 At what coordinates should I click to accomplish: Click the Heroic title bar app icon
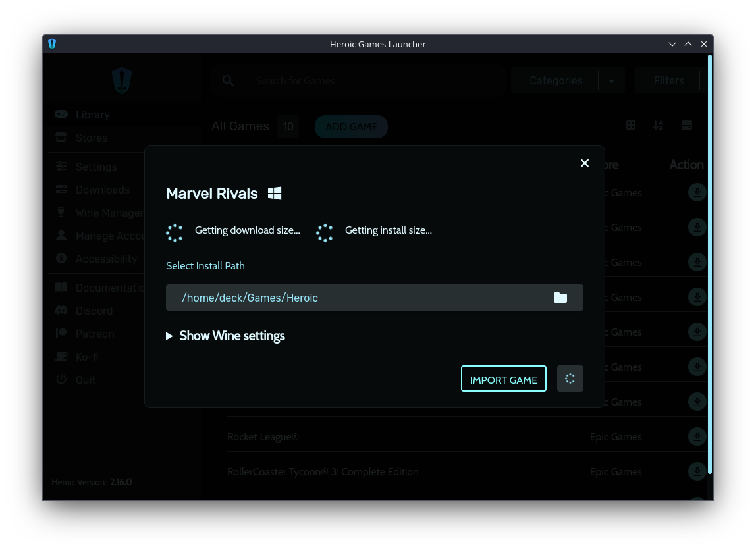52,44
